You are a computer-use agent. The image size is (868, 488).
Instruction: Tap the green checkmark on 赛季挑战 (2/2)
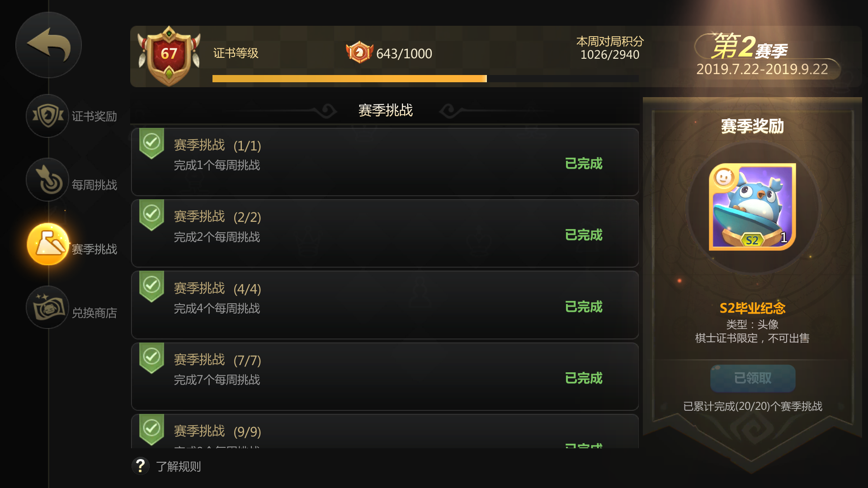pos(151,214)
